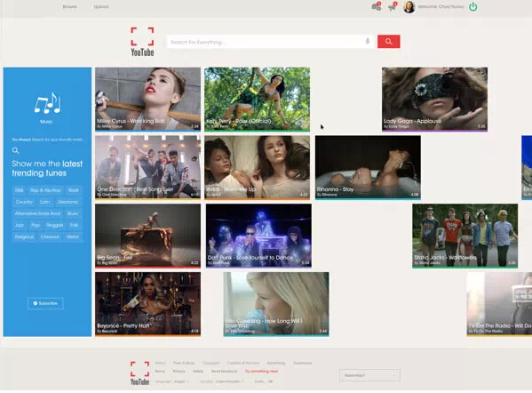
Task: Click the music notes icon in sidebar
Action: 47,102
